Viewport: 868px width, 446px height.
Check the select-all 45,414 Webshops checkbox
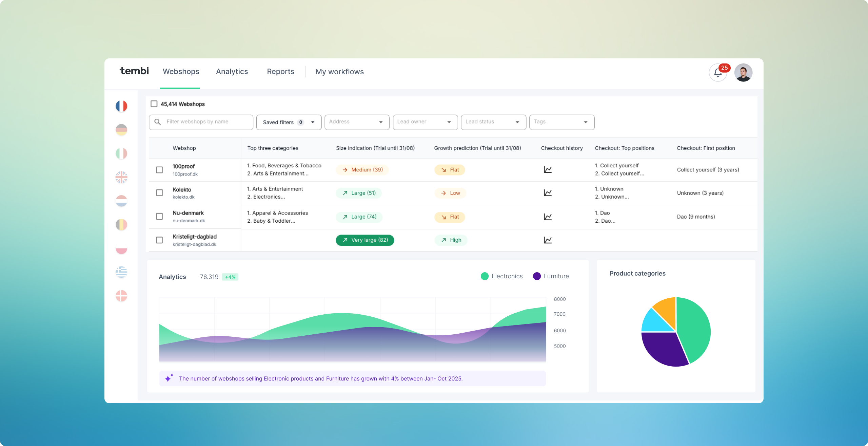(x=154, y=104)
